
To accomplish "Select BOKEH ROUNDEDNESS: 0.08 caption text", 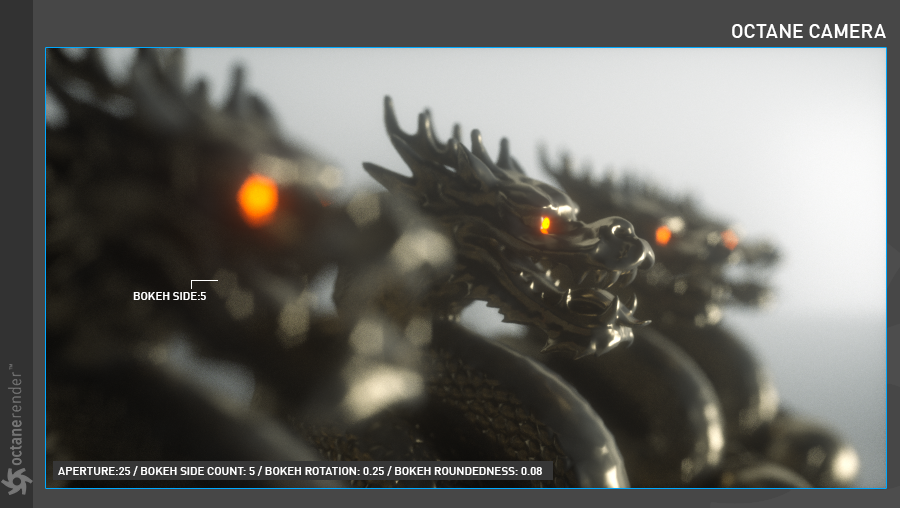I will 467,470.
